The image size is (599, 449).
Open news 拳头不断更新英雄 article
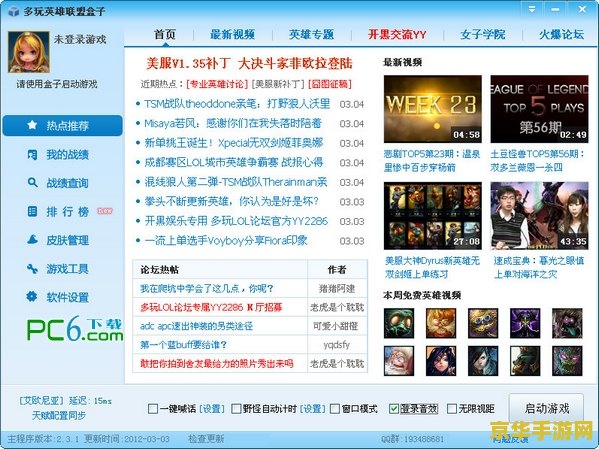coord(232,201)
